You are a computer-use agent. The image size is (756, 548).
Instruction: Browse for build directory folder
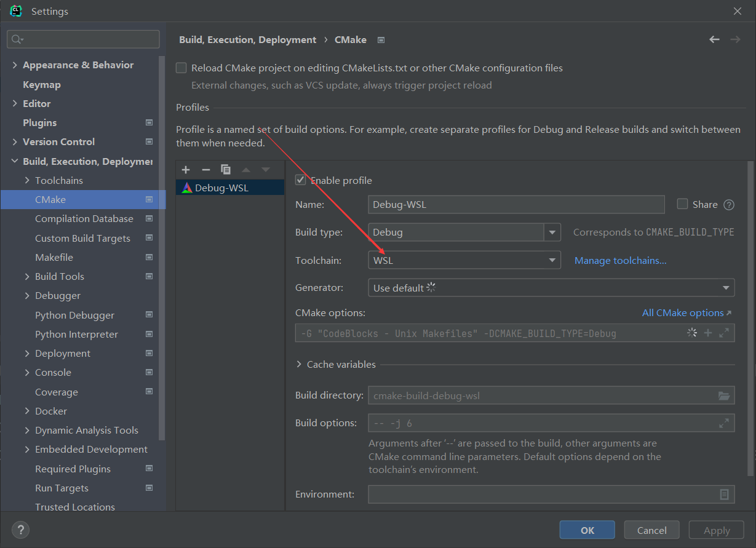tap(724, 395)
